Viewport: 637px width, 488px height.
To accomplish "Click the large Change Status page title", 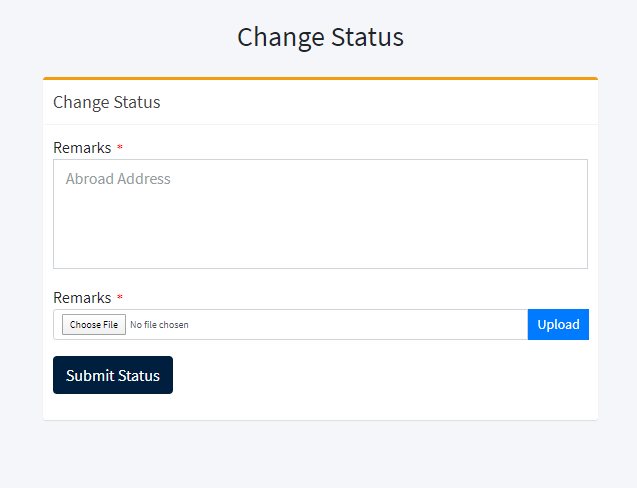I will pyautogui.click(x=321, y=37).
